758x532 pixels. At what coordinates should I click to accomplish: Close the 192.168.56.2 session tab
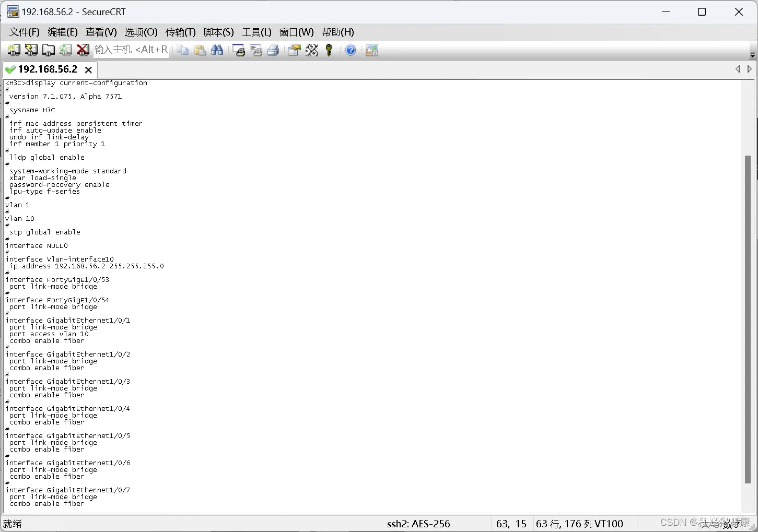pyautogui.click(x=88, y=69)
